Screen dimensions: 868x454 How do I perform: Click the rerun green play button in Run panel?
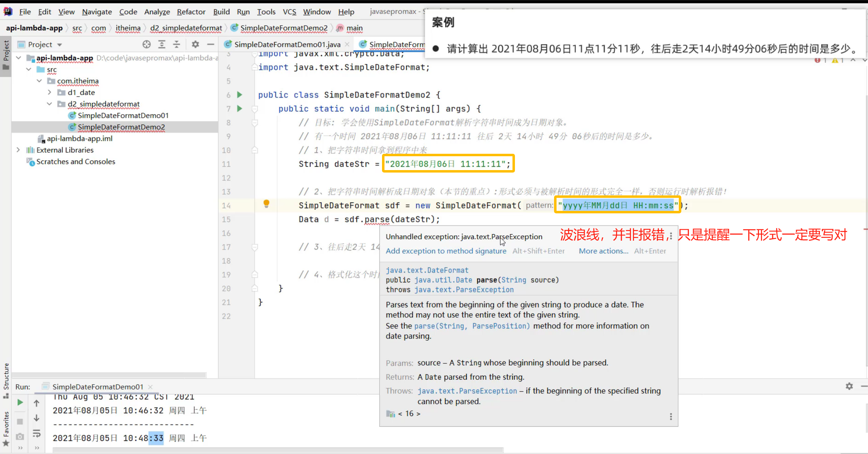coord(20,403)
